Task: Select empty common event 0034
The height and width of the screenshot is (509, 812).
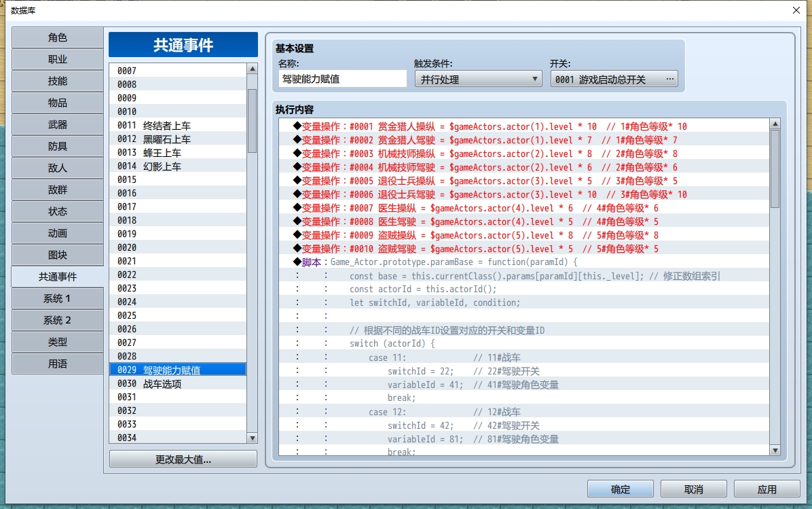Action: pos(178,438)
